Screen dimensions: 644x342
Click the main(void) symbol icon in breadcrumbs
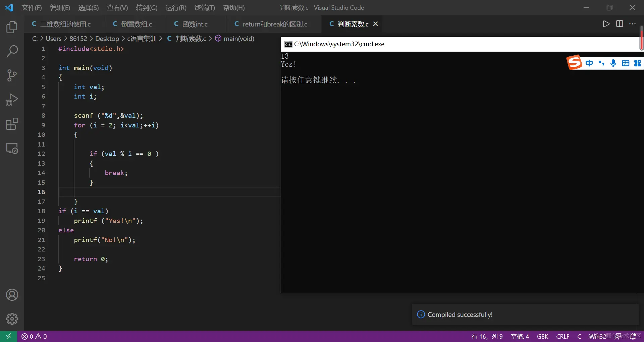click(218, 39)
